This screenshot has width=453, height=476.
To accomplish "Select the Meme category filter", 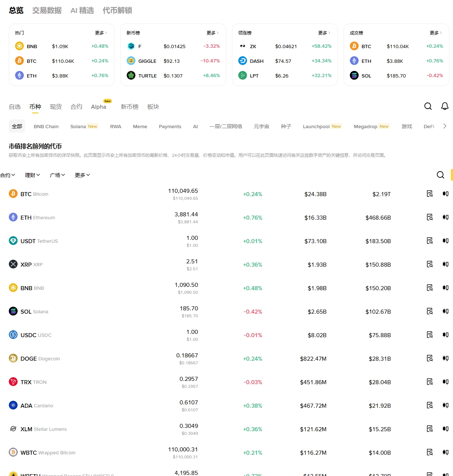I will (140, 126).
